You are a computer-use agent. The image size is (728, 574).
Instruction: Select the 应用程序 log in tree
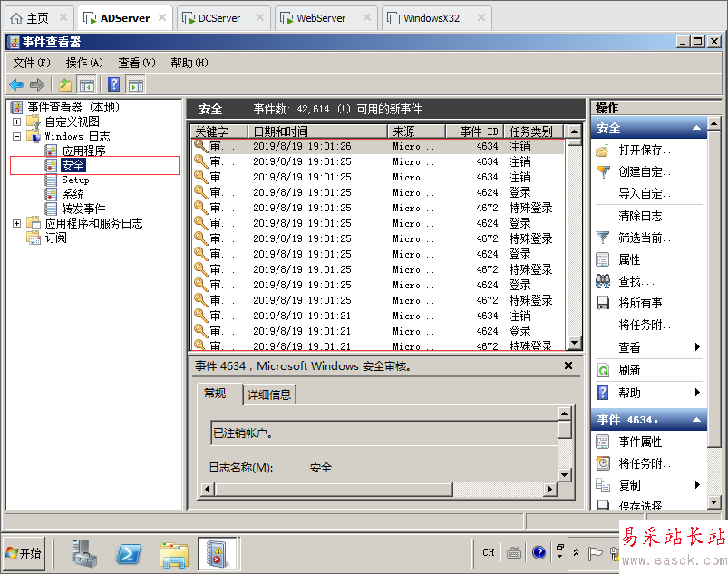[83, 151]
